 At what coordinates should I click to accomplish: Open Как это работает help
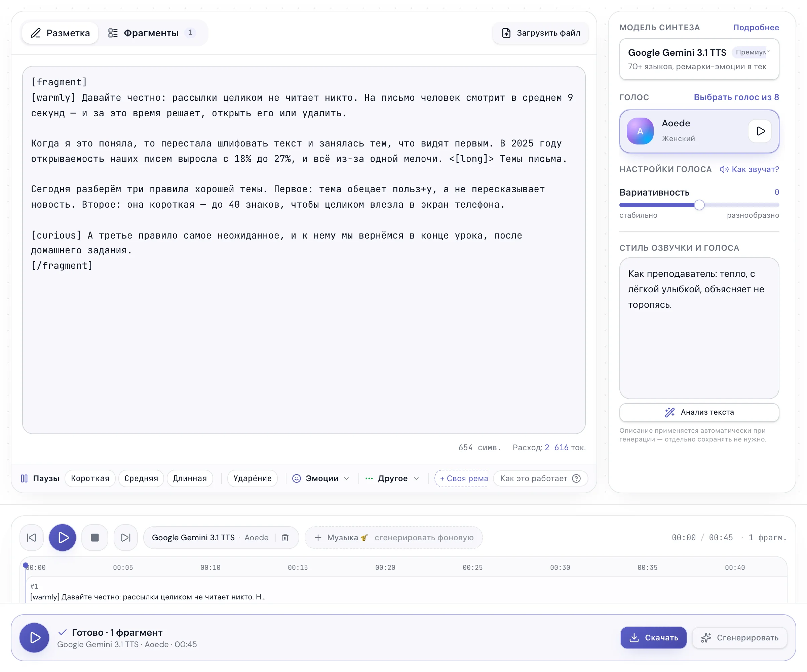tap(540, 478)
